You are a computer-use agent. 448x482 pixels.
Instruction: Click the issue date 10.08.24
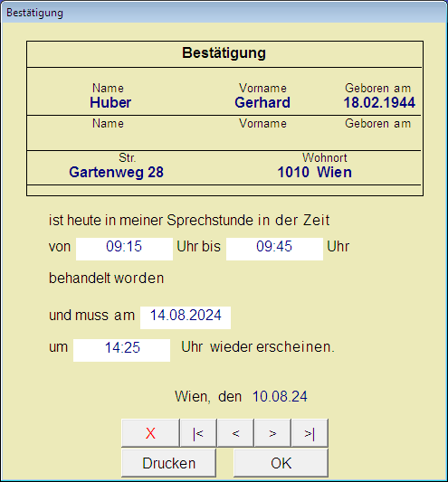pyautogui.click(x=280, y=396)
